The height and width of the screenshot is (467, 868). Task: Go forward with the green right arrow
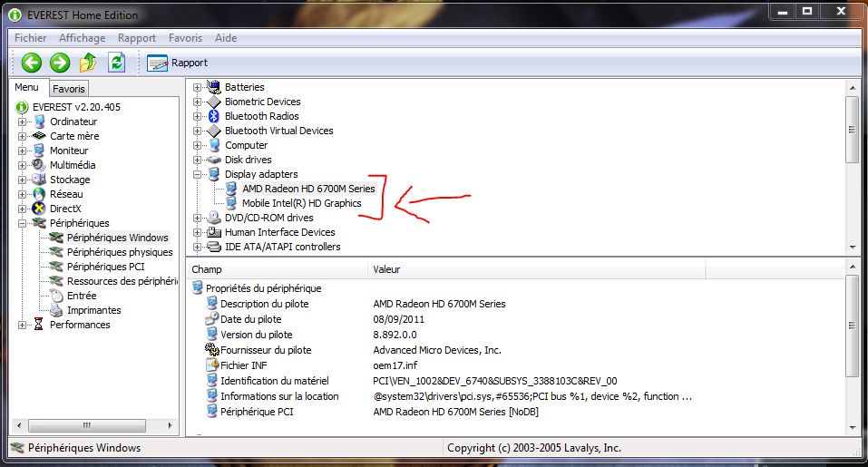click(60, 63)
